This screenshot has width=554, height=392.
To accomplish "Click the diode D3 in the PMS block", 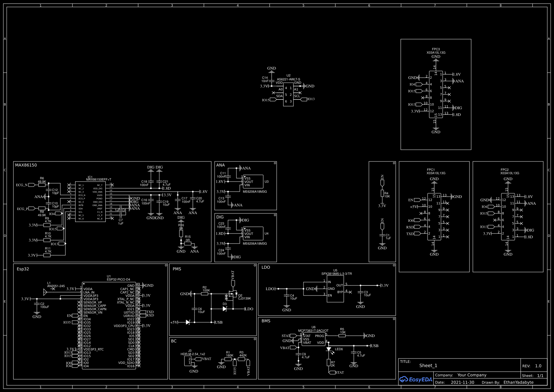I will [x=224, y=309].
